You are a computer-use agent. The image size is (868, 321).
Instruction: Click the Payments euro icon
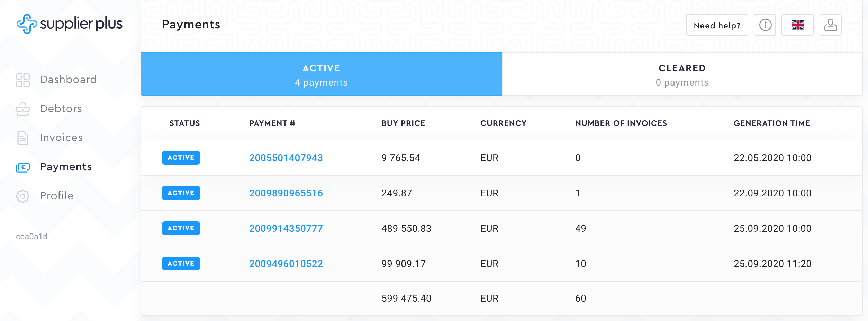pyautogui.click(x=23, y=167)
